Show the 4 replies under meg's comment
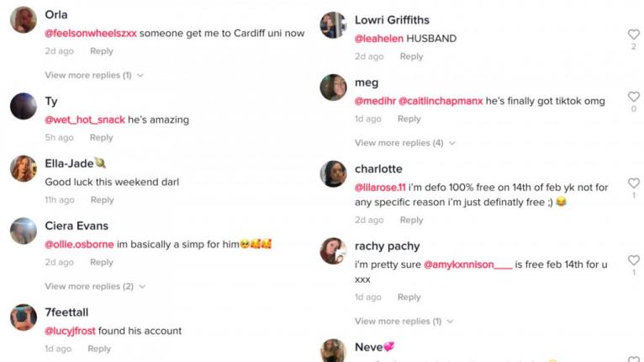This screenshot has height=362, width=644. (x=404, y=143)
